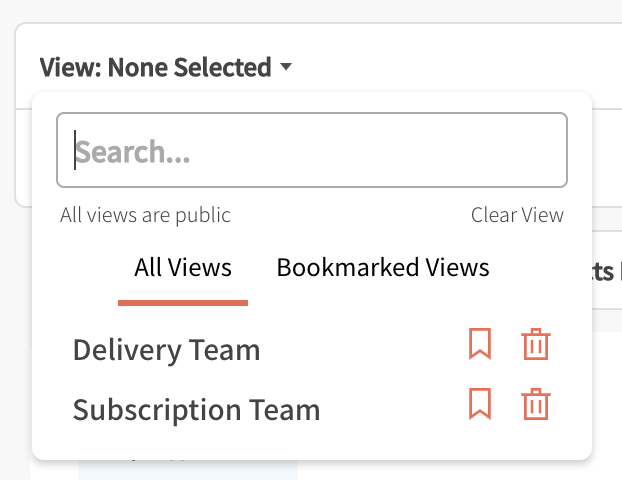Click the bookmark icon beside Delivery Team
The height and width of the screenshot is (480, 622).
point(480,345)
